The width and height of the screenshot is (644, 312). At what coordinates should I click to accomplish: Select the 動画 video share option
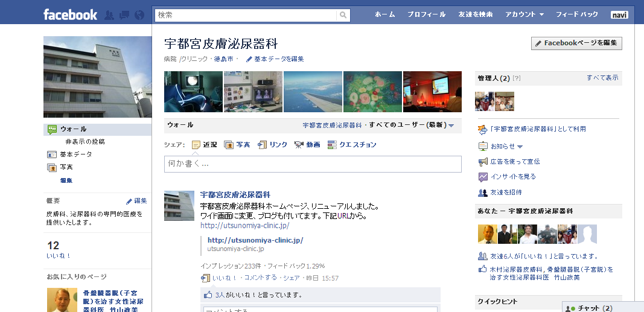point(307,144)
